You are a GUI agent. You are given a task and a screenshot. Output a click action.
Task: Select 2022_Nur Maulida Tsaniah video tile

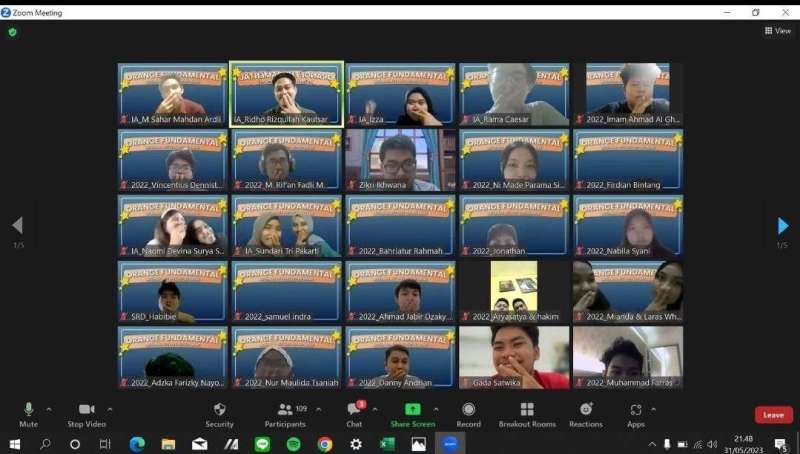coord(286,358)
